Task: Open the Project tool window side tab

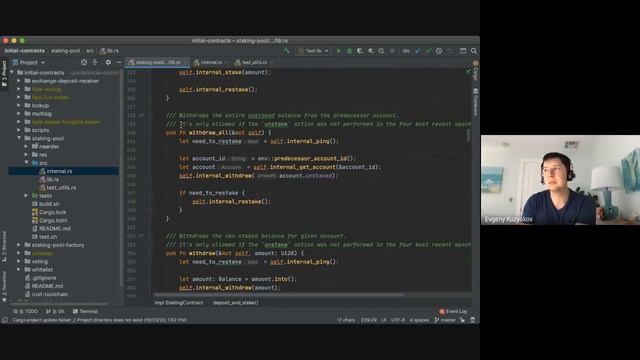Action: click(4, 73)
